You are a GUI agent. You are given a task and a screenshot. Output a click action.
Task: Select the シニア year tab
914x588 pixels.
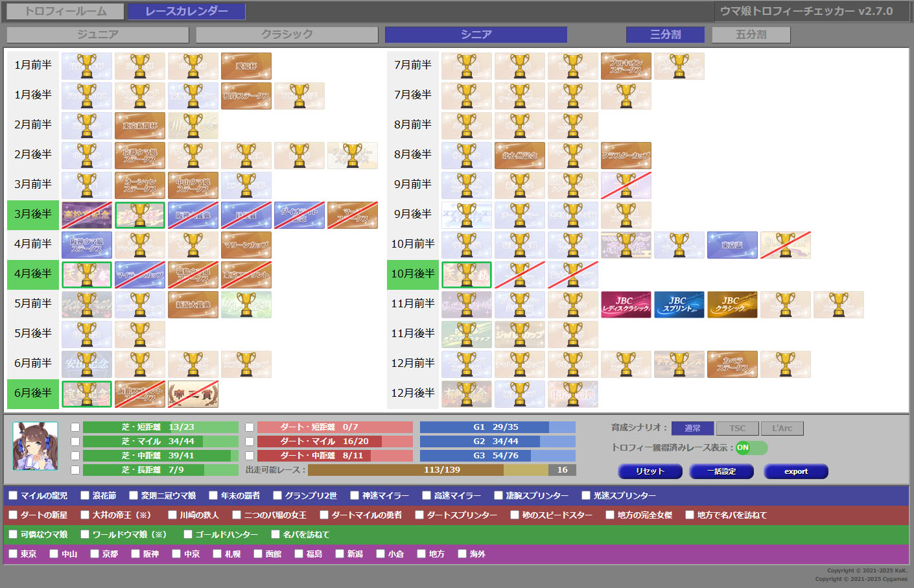click(x=476, y=34)
